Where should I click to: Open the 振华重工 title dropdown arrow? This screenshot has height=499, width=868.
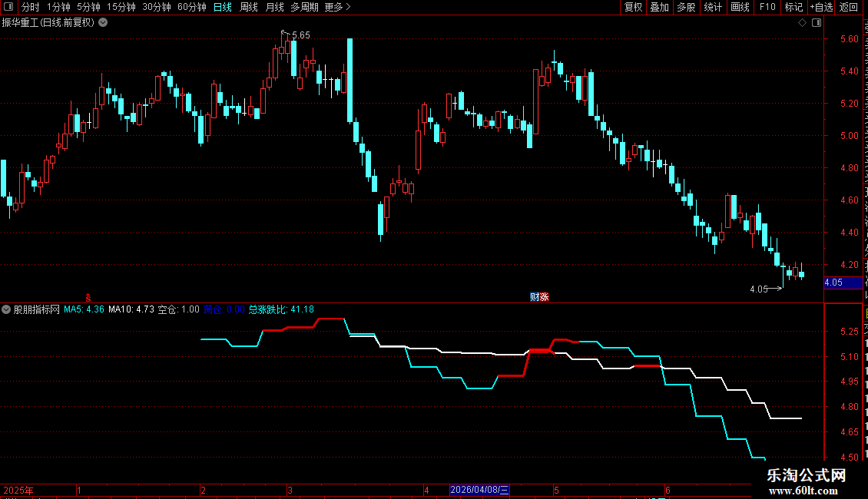[103, 23]
